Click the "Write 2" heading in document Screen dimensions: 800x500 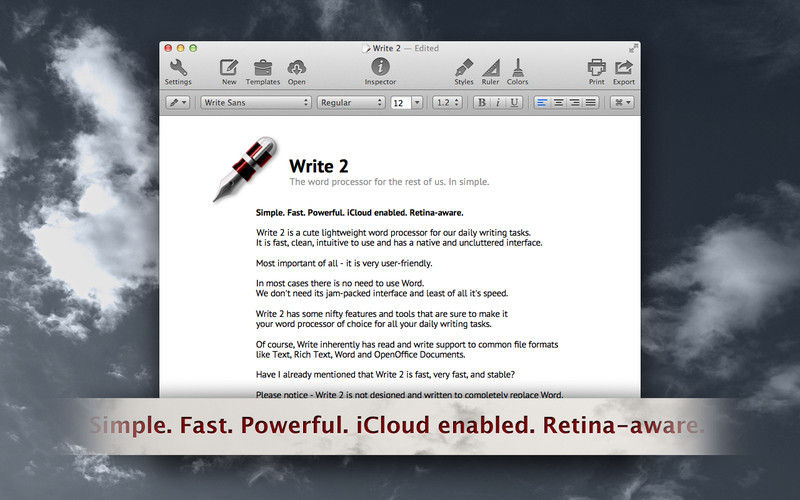[x=318, y=166]
